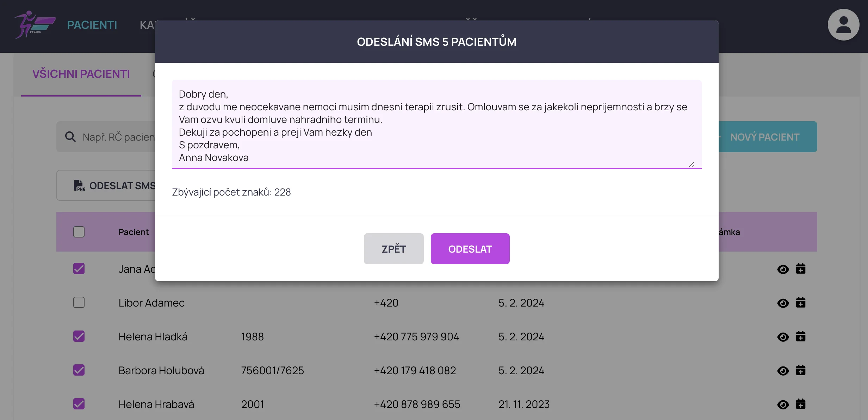This screenshot has width=868, height=420.
Task: Uncheck Barbora Holubová checkbox
Action: (x=79, y=370)
